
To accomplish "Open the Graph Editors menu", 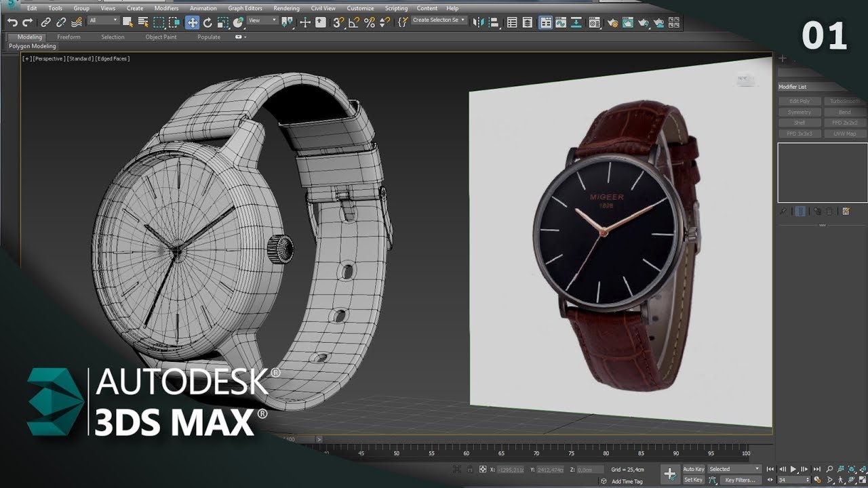I will (245, 8).
